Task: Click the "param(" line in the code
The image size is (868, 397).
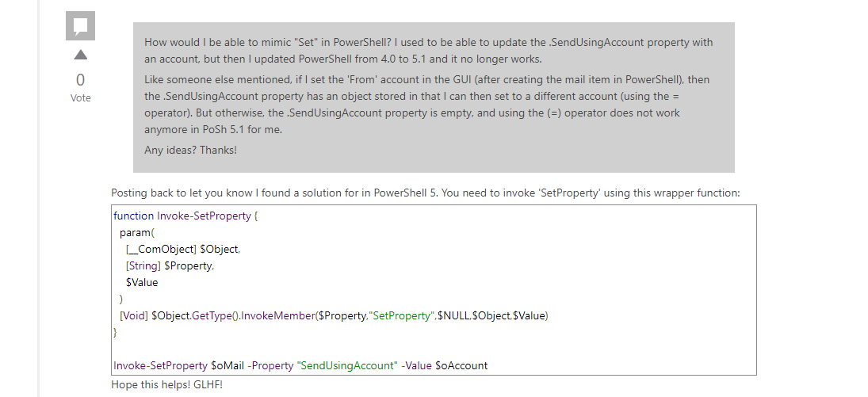Action: click(137, 232)
